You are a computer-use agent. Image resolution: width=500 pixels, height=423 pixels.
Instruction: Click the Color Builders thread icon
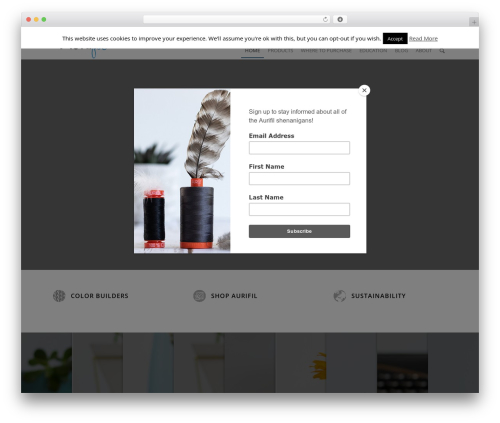[x=59, y=296]
